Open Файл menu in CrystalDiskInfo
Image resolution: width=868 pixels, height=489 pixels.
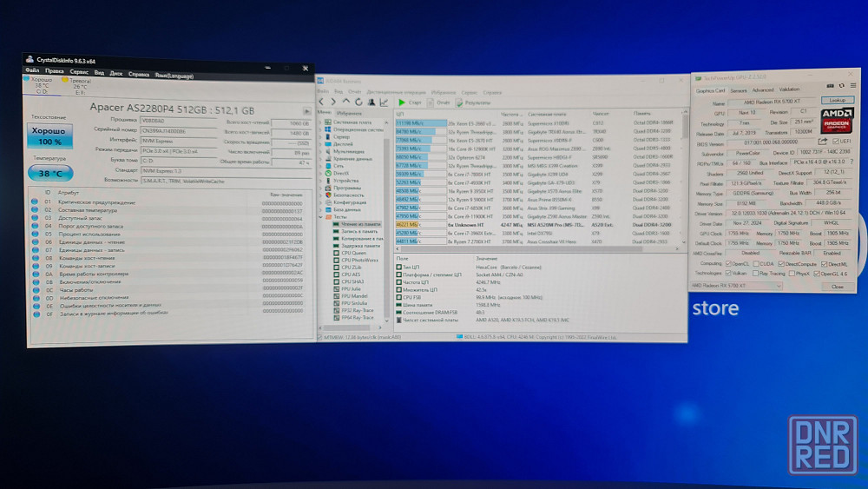tap(32, 70)
